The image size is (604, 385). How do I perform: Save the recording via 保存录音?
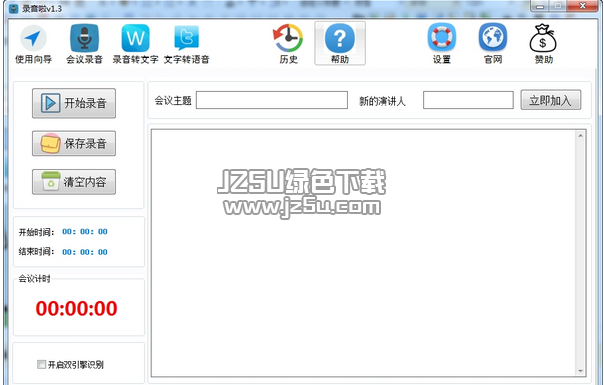74,143
